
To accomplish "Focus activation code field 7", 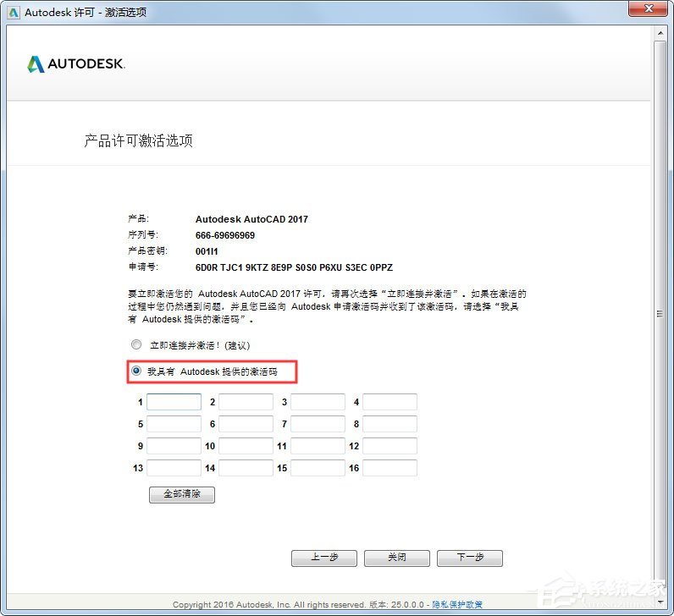I will pos(318,424).
